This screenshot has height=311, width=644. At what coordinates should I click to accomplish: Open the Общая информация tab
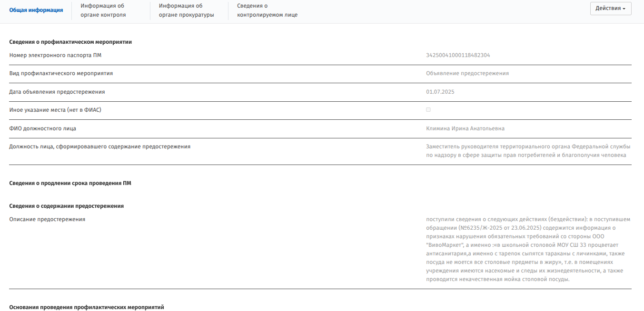coord(36,10)
